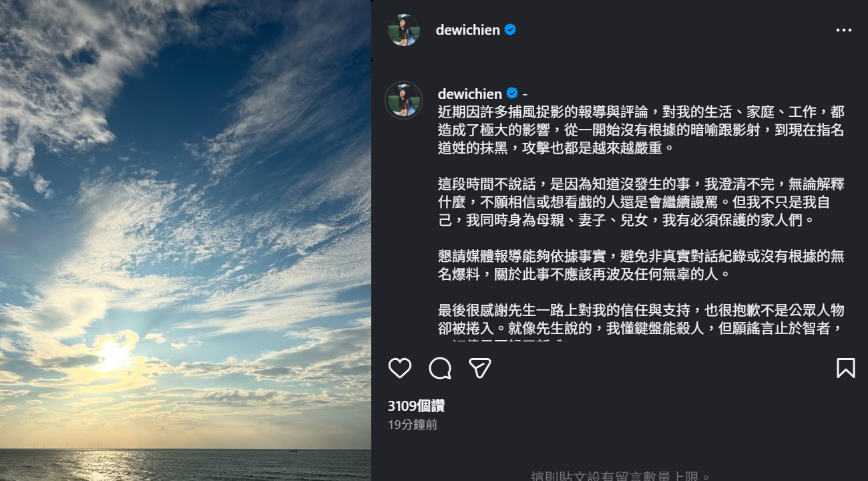Save the post with the bookmark icon

coord(845,368)
